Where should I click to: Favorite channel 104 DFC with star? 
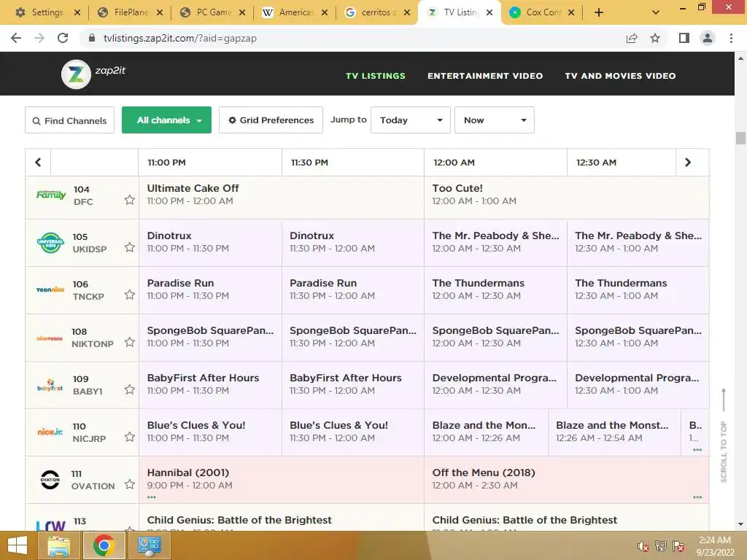tap(130, 200)
